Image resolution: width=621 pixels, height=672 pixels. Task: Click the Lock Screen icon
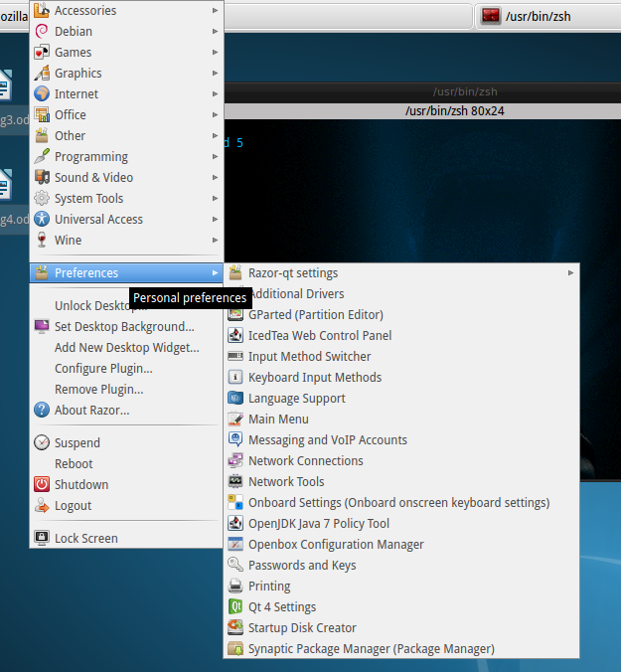point(42,538)
